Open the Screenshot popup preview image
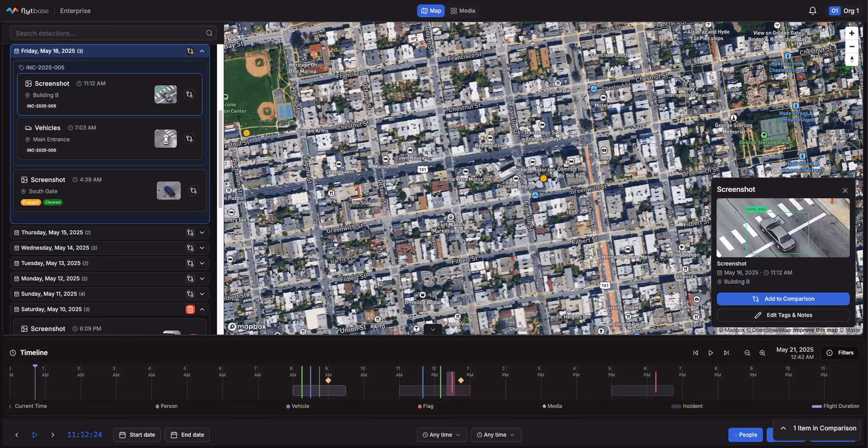This screenshot has height=448, width=868. tap(783, 228)
